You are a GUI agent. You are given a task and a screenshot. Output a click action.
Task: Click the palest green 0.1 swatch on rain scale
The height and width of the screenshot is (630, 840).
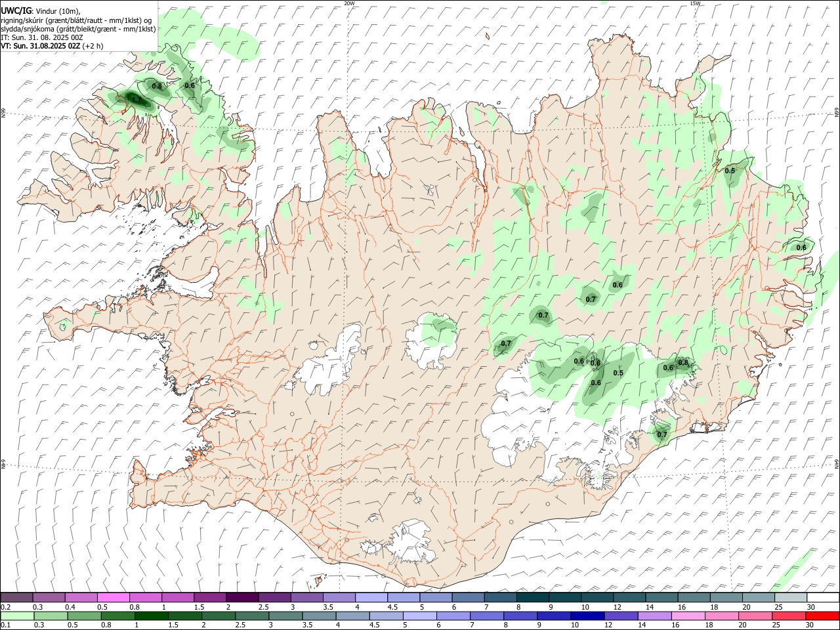tap(16, 616)
